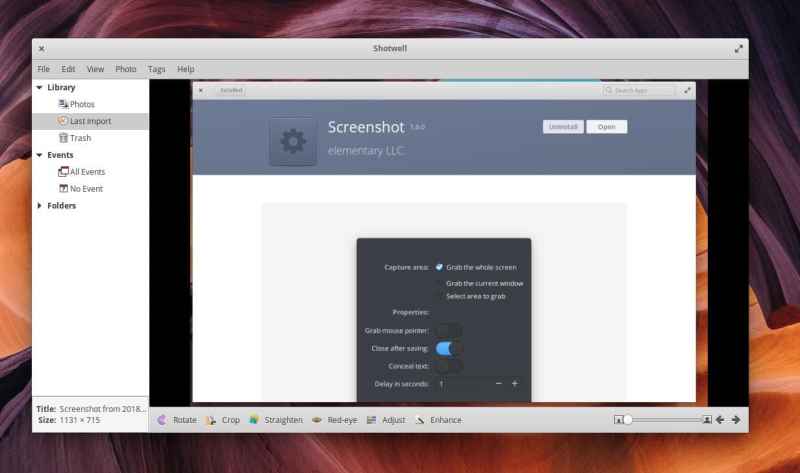Expand the Folders section

(39, 206)
